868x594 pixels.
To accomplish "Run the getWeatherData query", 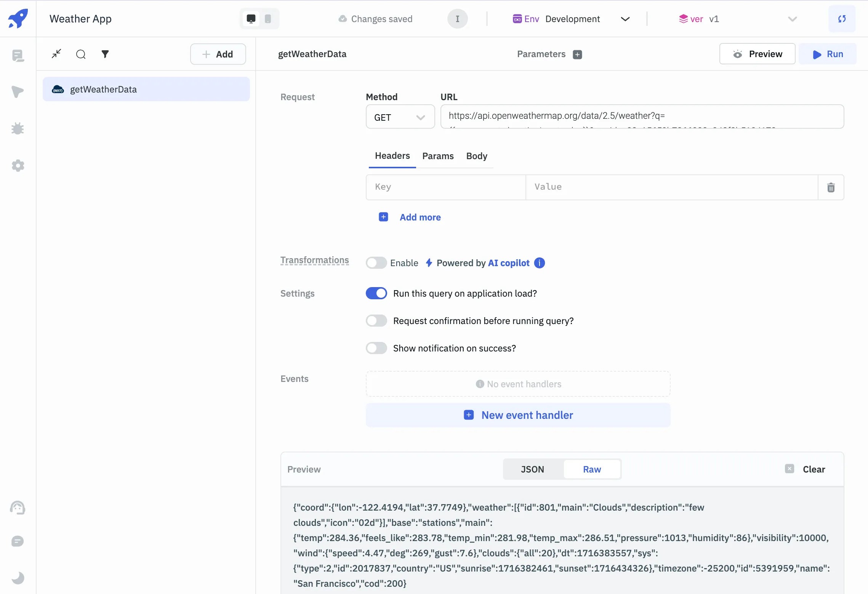I will click(828, 54).
